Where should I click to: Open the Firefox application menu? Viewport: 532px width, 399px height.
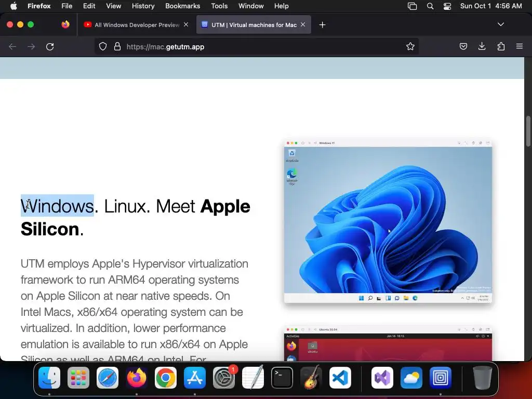(x=39, y=6)
